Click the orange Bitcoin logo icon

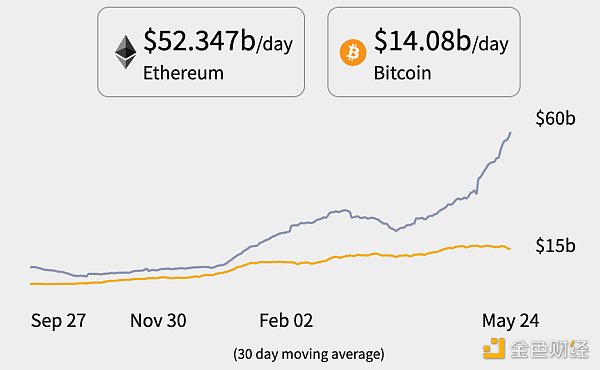[353, 52]
